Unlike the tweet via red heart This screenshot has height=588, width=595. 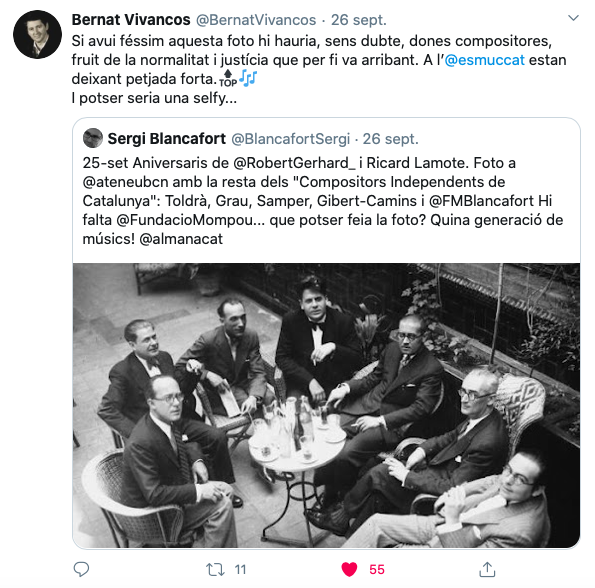click(349, 569)
